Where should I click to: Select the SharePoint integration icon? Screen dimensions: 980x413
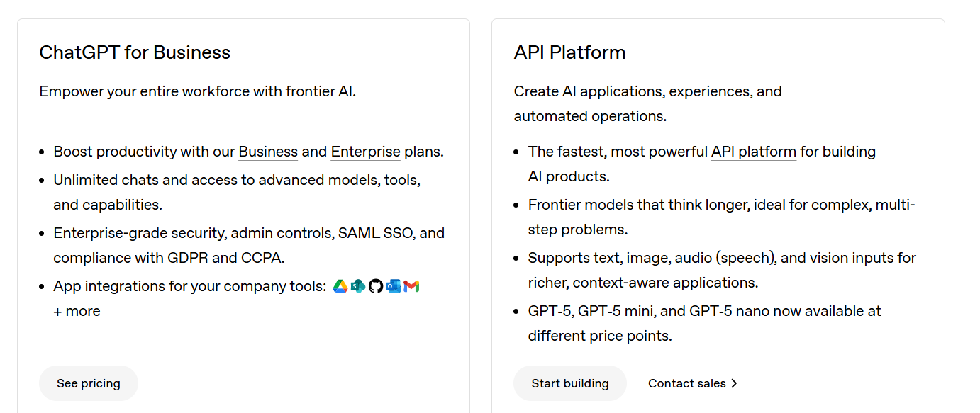pyautogui.click(x=357, y=285)
